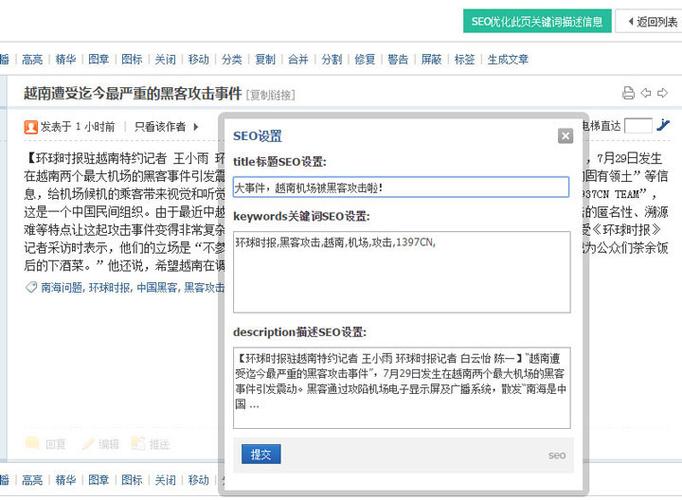Click inside the keywords关键词SEO text area

[x=400, y=270]
